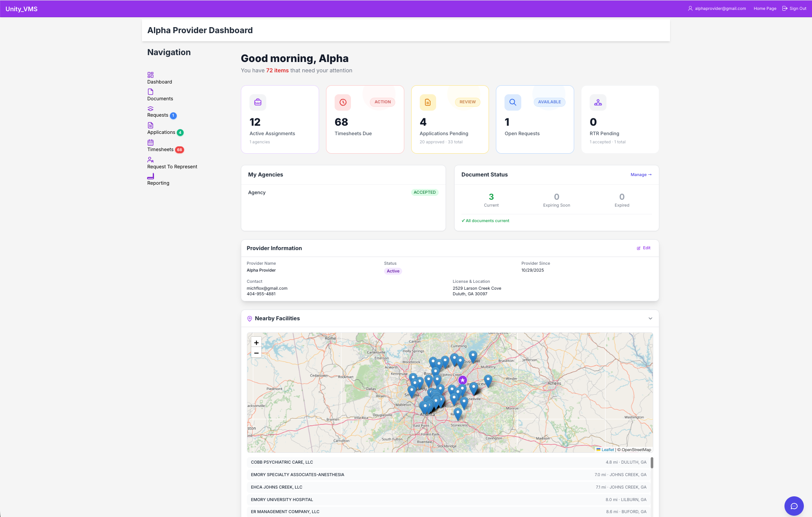The image size is (812, 517).
Task: Click the Edit pencil icon in Provider Information
Action: (x=639, y=248)
